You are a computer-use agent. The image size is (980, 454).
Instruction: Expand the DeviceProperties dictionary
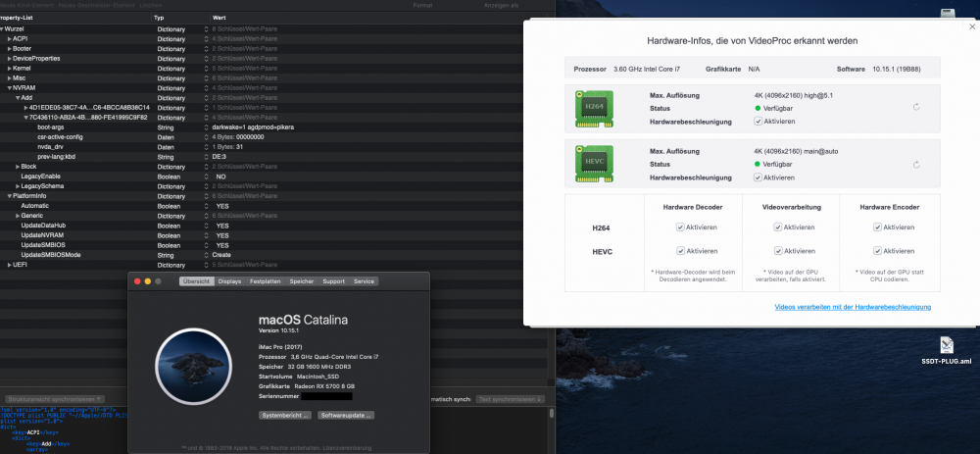(10, 58)
